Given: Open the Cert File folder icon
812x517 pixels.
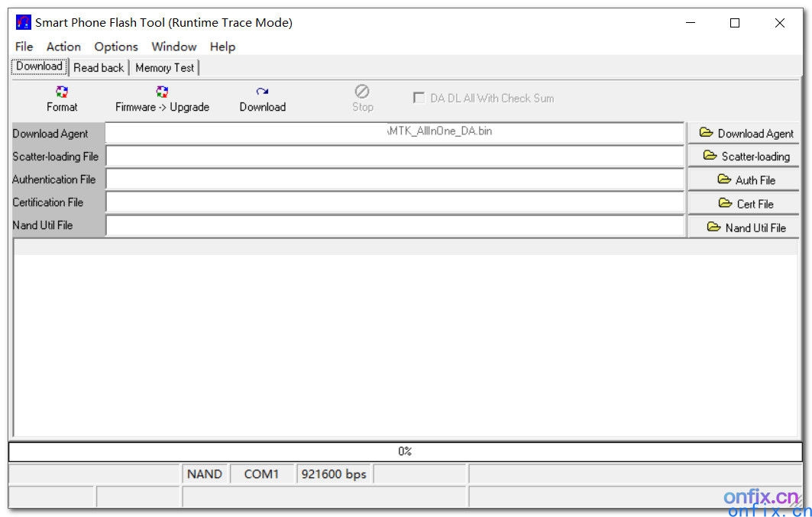Looking at the screenshot, I should [743, 203].
